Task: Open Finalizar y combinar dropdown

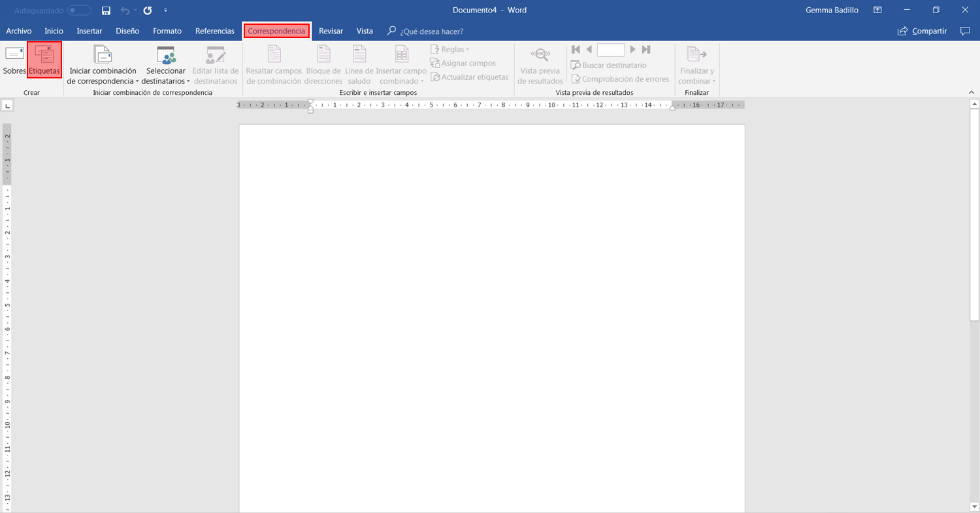Action: click(697, 65)
